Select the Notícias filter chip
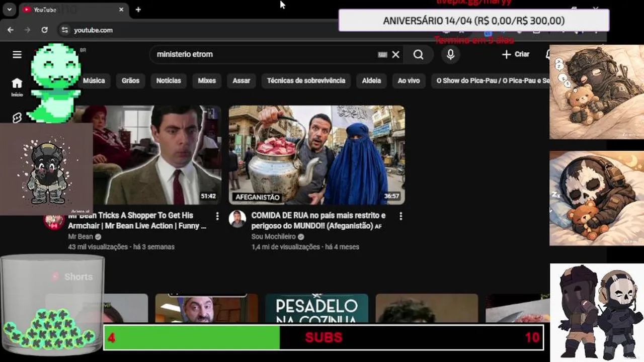644x362 pixels. [x=169, y=80]
